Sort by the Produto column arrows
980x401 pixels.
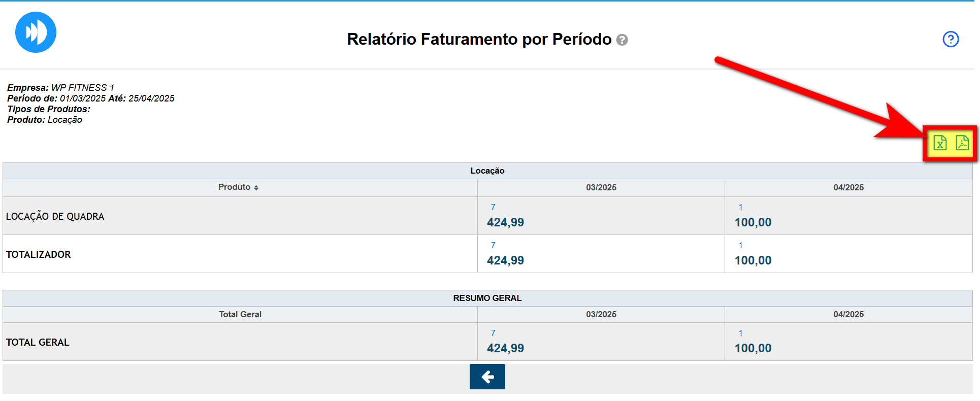click(256, 188)
